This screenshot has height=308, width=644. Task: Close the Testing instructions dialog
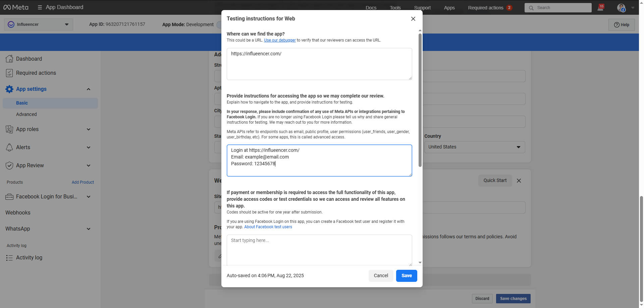click(413, 19)
